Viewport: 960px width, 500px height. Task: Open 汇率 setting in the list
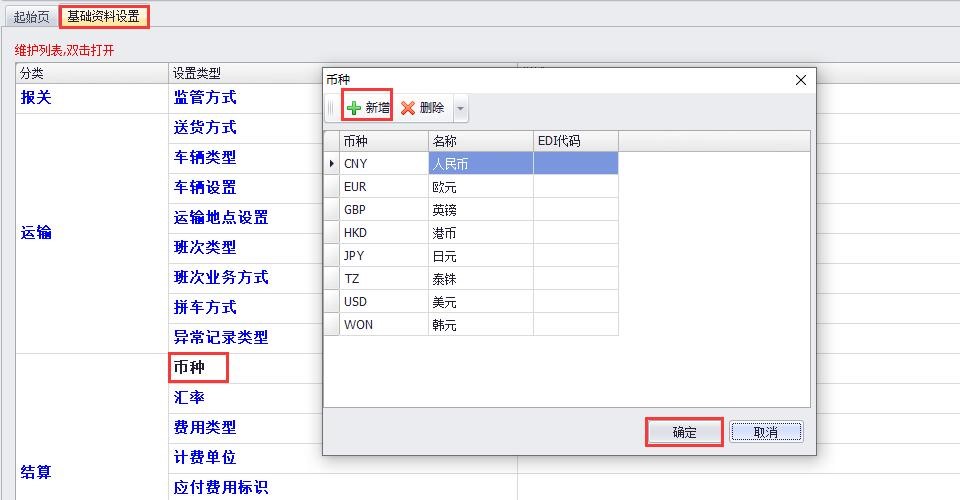(189, 397)
